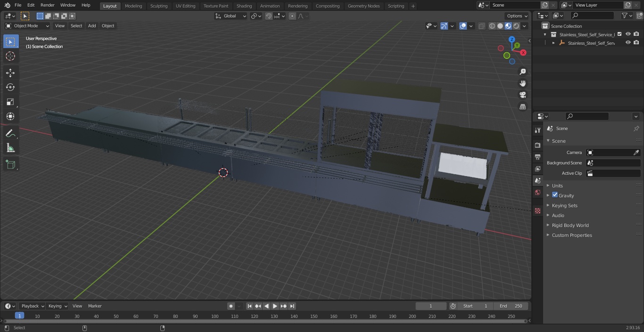Jump to next keyframe

[x=283, y=306]
